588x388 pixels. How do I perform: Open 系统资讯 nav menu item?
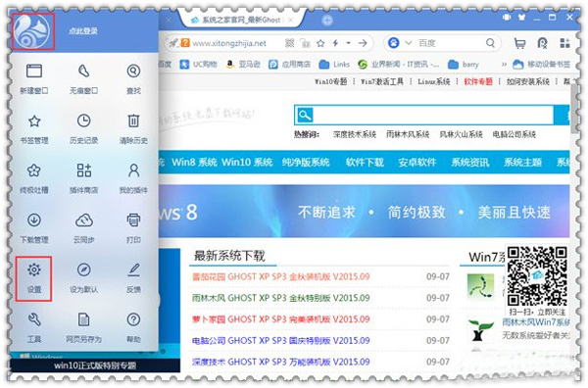point(469,162)
